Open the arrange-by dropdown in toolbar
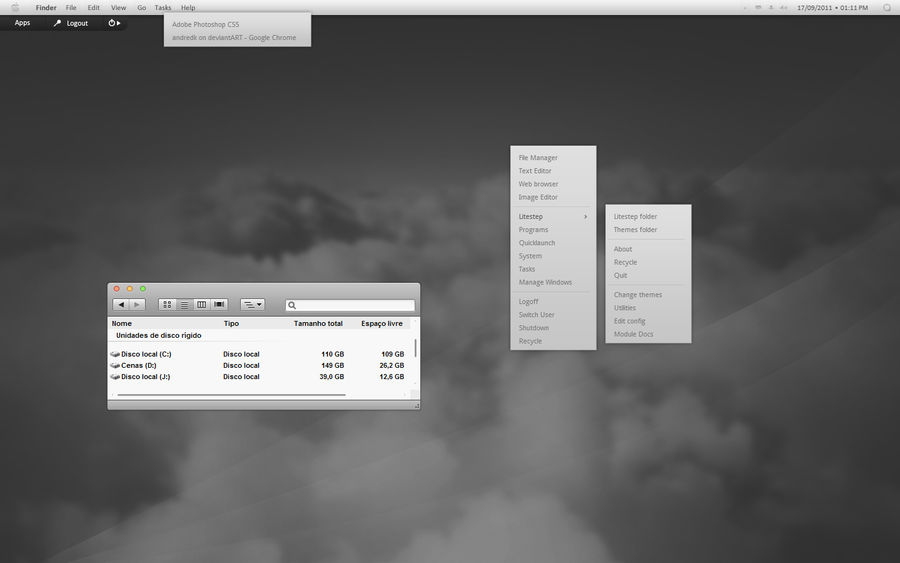The height and width of the screenshot is (563, 900). (x=252, y=305)
